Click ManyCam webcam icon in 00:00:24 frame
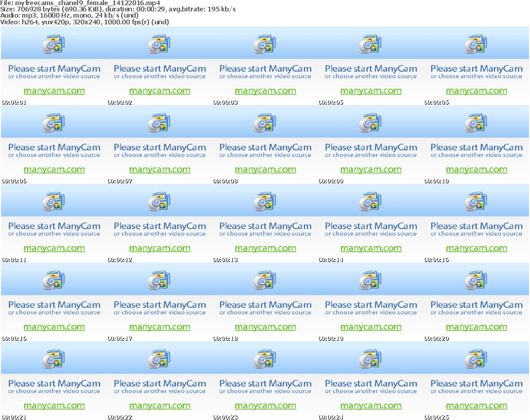Viewport: 530px width, 420px height. [x=370, y=359]
